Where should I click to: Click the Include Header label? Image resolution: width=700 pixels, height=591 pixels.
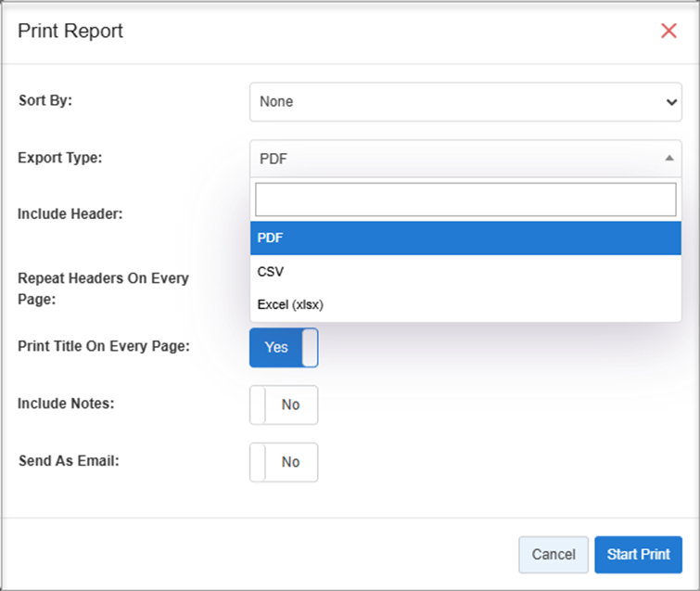(70, 213)
